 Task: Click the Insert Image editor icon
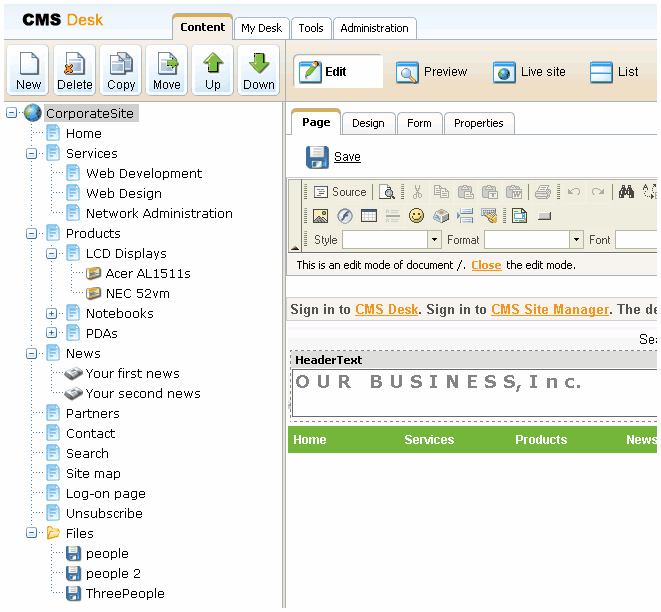point(320,216)
